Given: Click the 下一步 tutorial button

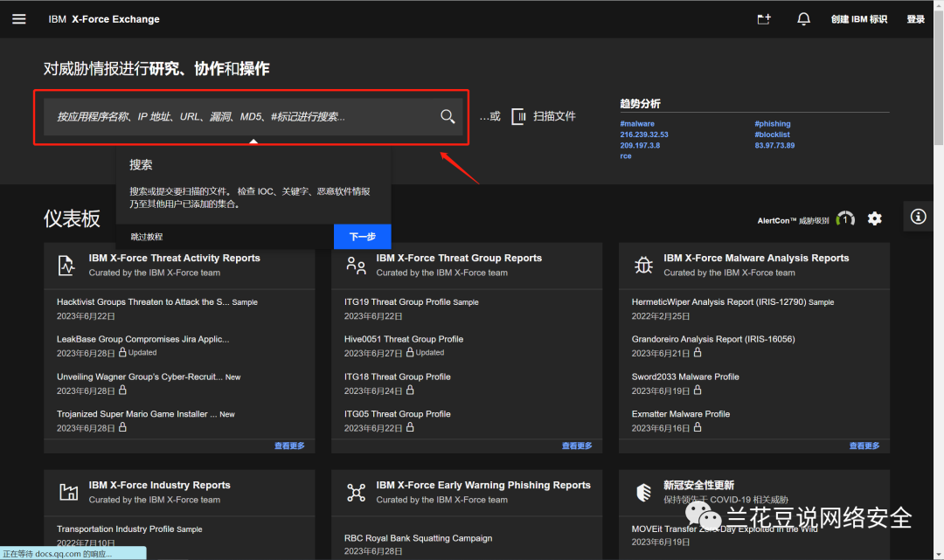Looking at the screenshot, I should pos(363,237).
